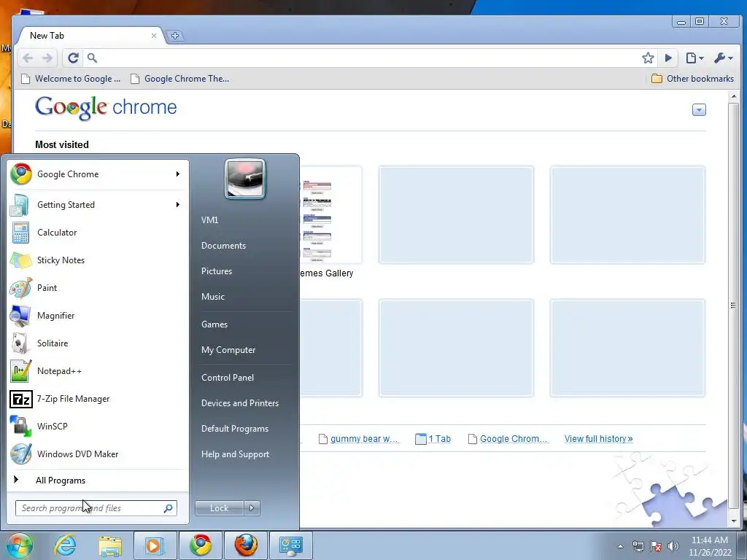The image size is (747, 560).
Task: Open Internet Explorer from taskbar
Action: point(65,545)
